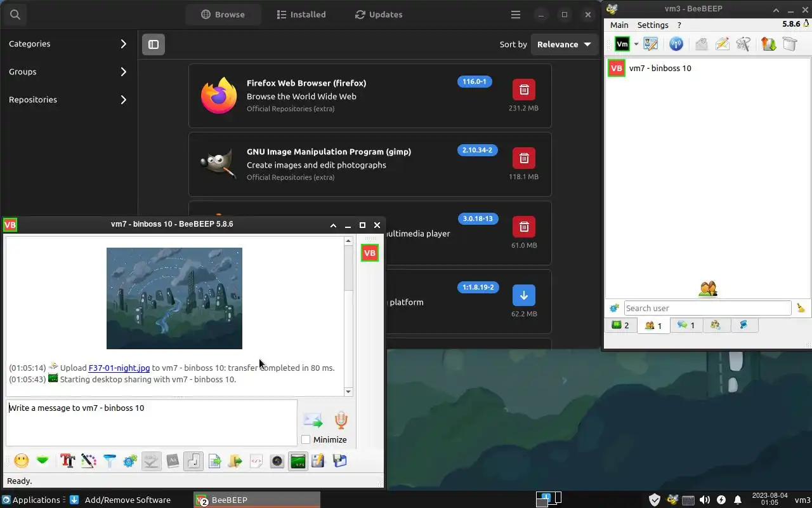Send the message with envelope arrow button
This screenshot has height=508, width=812.
point(313,420)
